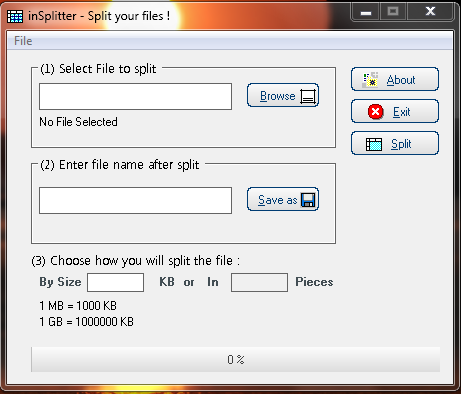Maximize the inSplitter window
The height and width of the screenshot is (394, 461).
point(393,12)
